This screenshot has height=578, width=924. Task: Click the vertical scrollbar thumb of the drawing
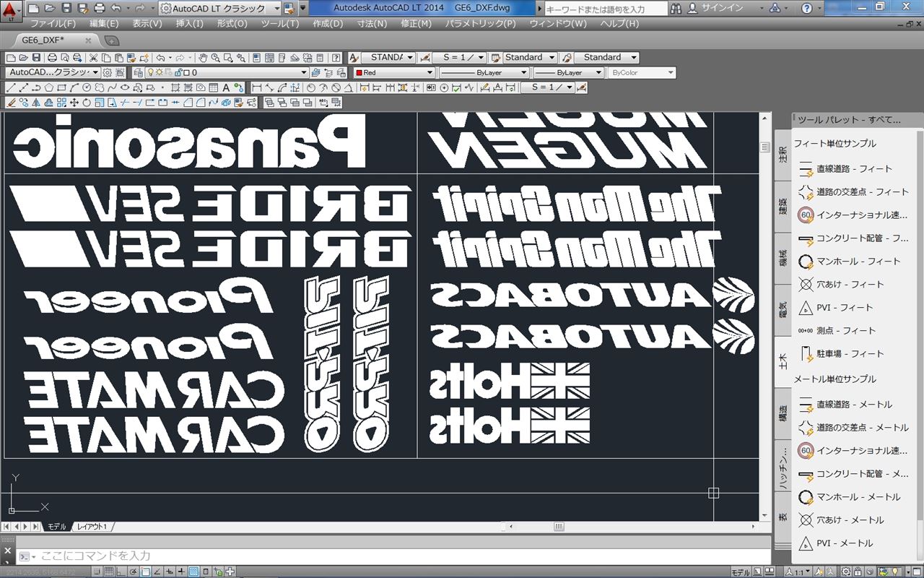[x=765, y=147]
